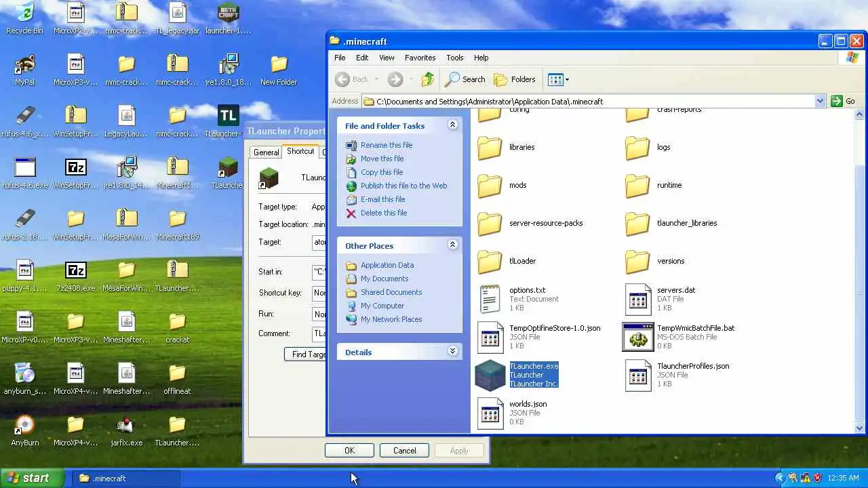Click the Go button beside Address

coord(843,101)
